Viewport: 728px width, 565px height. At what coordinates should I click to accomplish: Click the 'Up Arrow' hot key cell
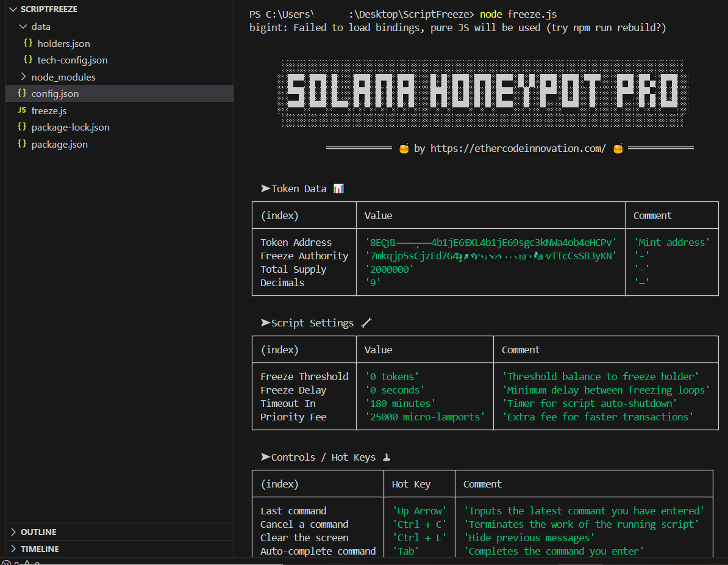(419, 511)
